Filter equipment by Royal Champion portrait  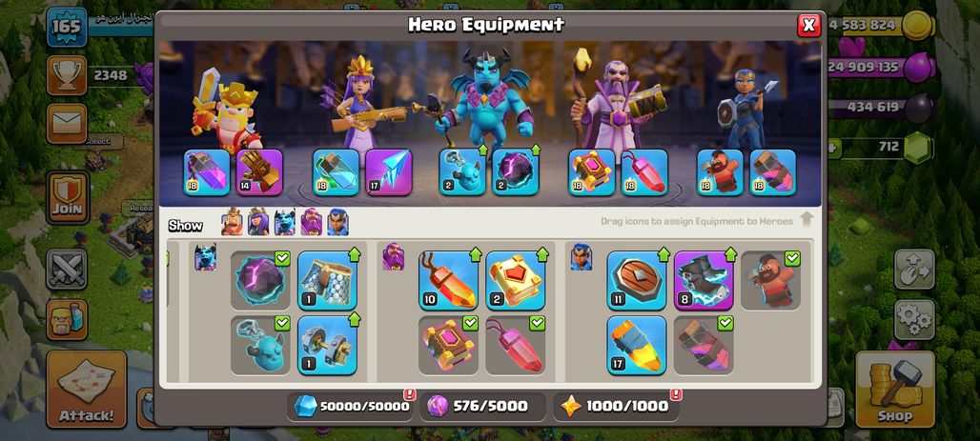pyautogui.click(x=337, y=222)
